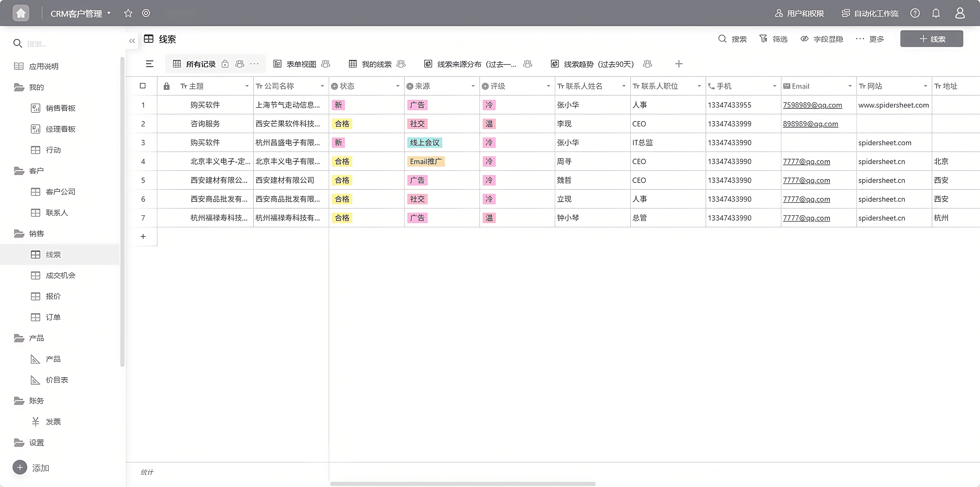Click 温 rating tag in row 2
The height and width of the screenshot is (487, 980).
(489, 124)
